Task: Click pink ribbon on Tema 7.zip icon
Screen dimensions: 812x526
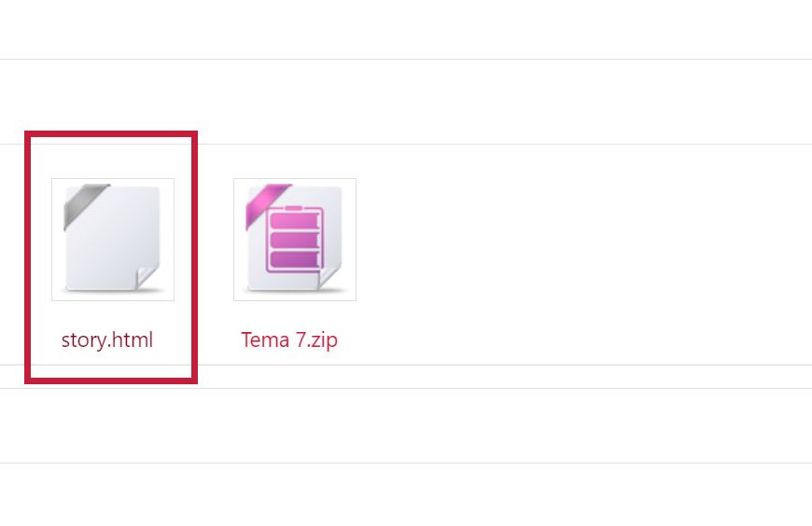Action: tap(267, 204)
